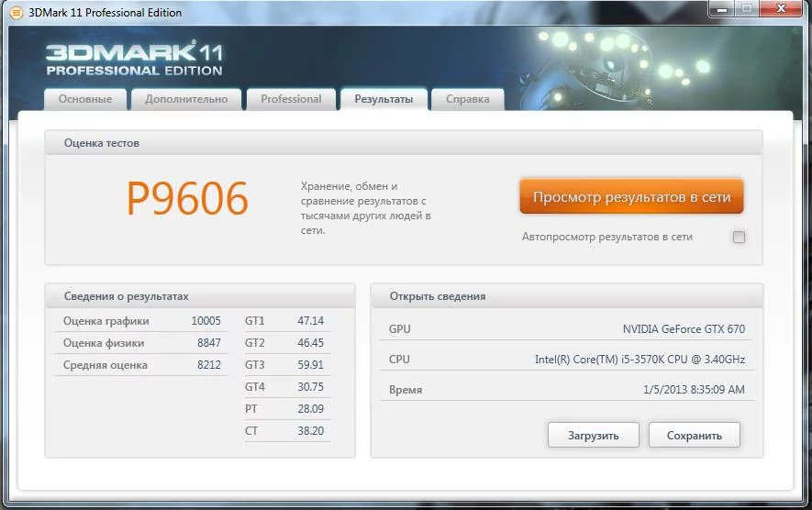Click the Хранение, обмен и сравнение description text

(366, 208)
